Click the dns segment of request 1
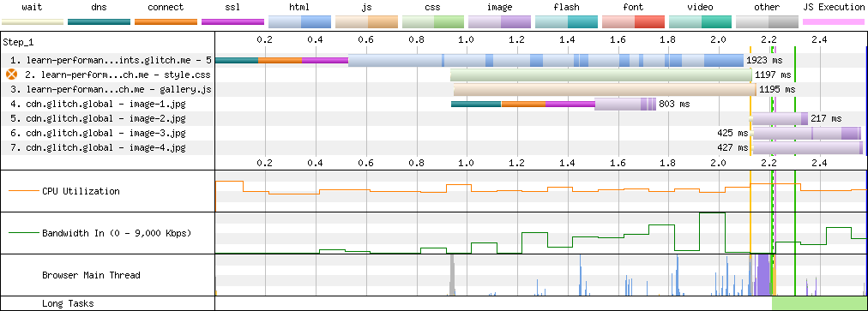This screenshot has height=311, width=868. coord(237,60)
